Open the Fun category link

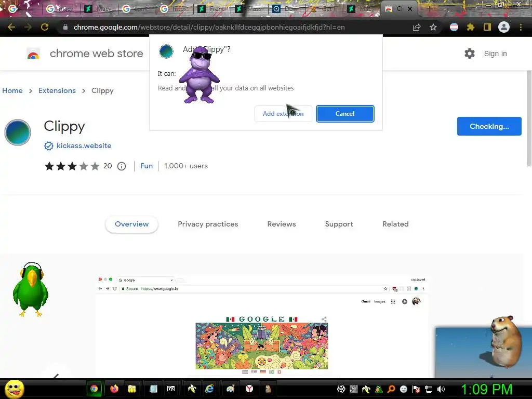point(147,166)
